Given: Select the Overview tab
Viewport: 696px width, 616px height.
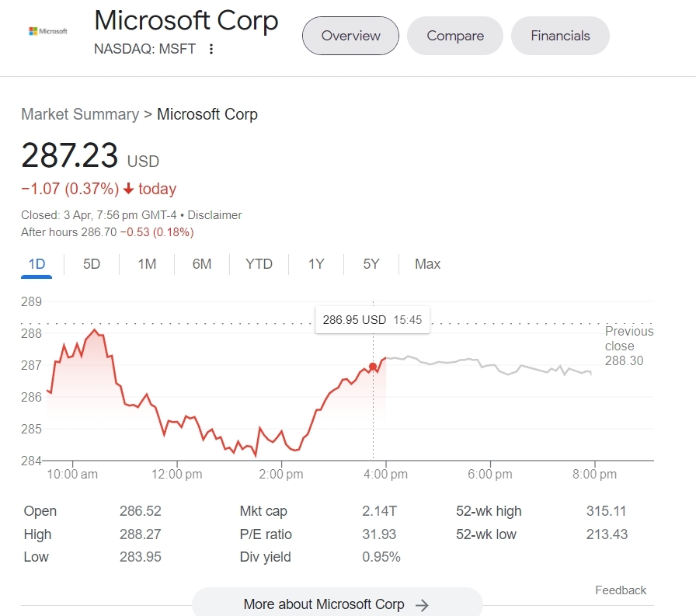Looking at the screenshot, I should tap(350, 36).
